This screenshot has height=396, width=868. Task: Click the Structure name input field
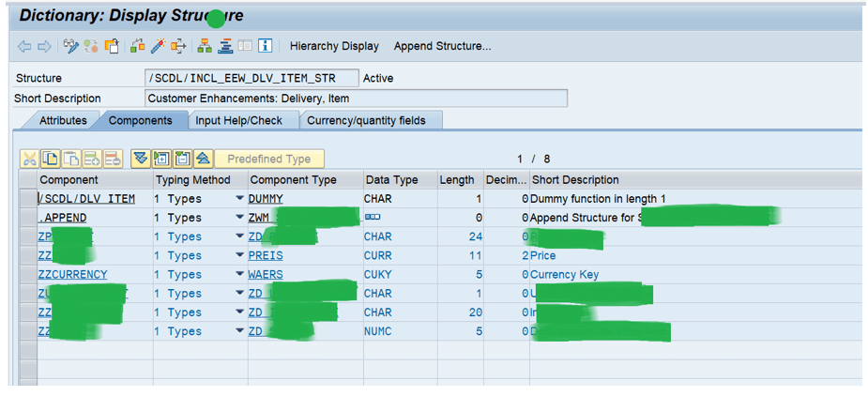pos(251,78)
